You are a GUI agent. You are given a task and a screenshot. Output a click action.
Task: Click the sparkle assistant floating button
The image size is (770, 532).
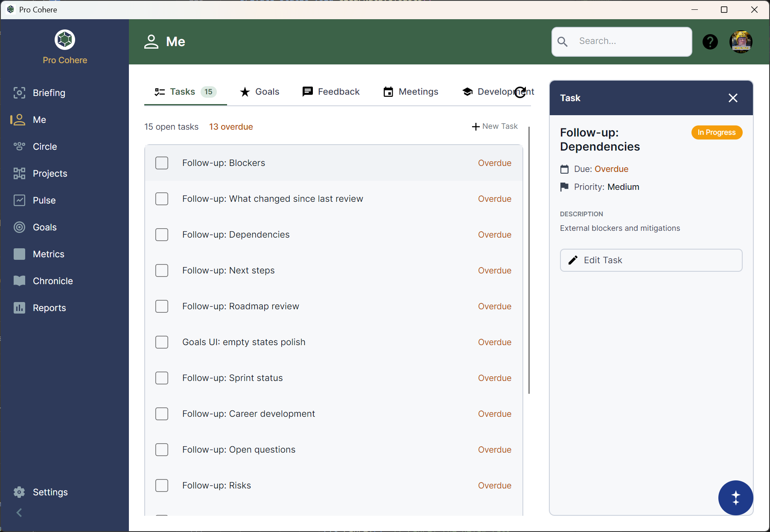tap(735, 497)
